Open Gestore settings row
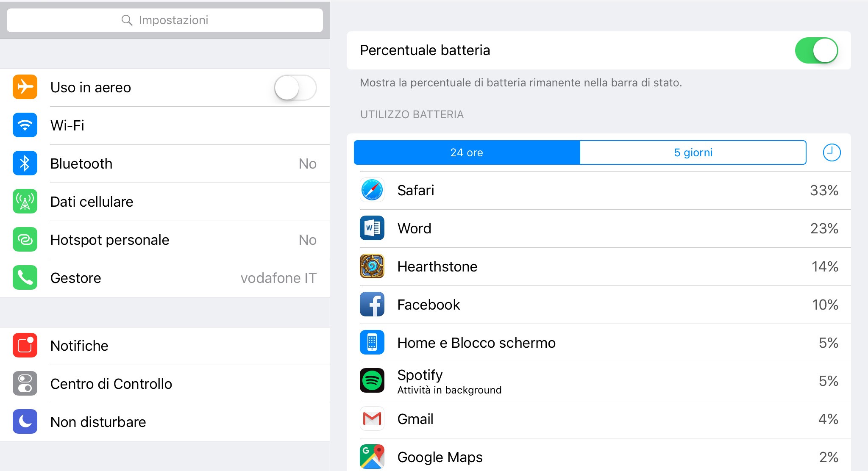The height and width of the screenshot is (471, 868). (x=165, y=278)
